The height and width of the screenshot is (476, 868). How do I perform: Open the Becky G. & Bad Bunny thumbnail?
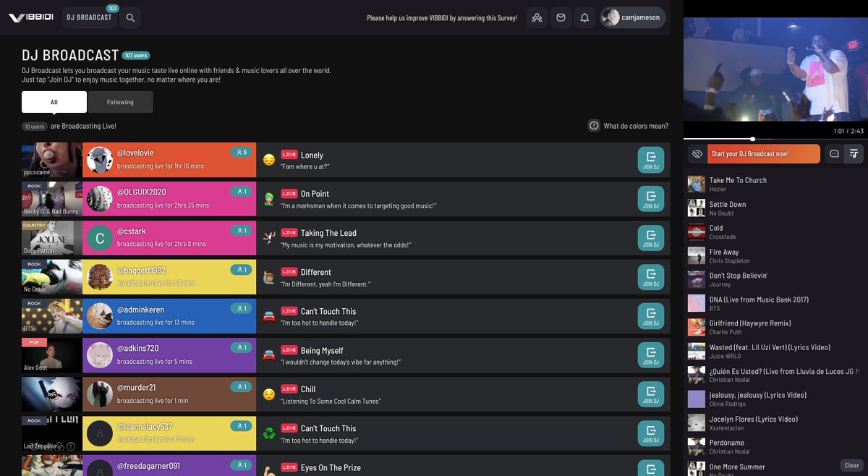51,199
